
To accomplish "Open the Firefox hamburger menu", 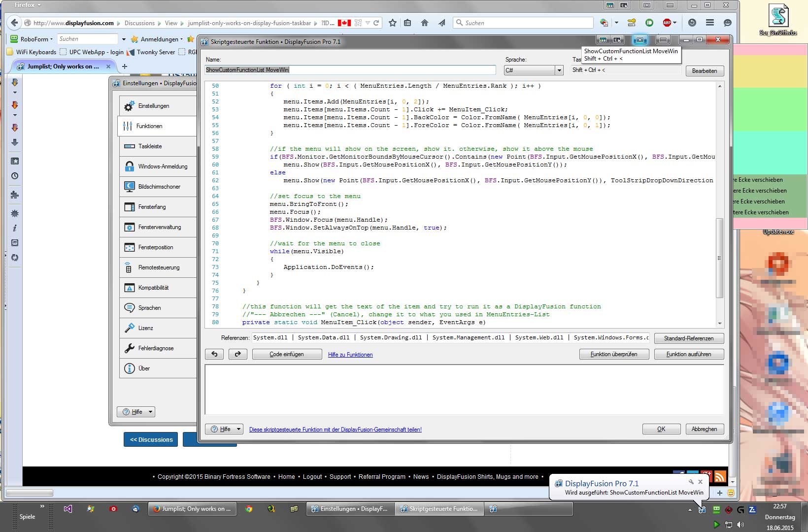I will tap(709, 23).
